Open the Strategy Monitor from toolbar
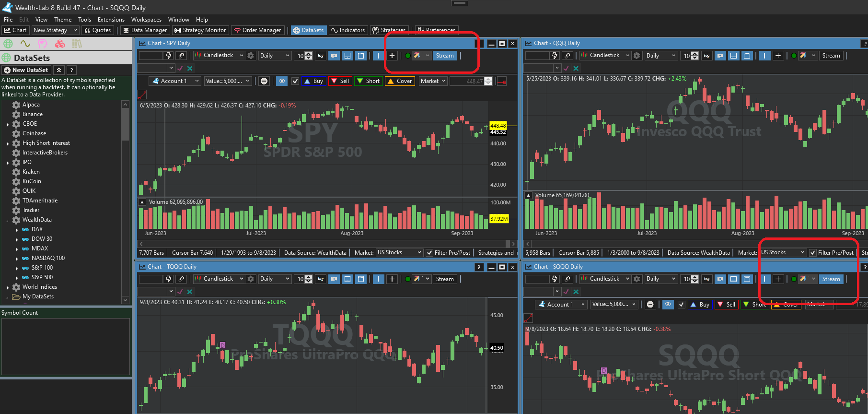 coord(200,30)
